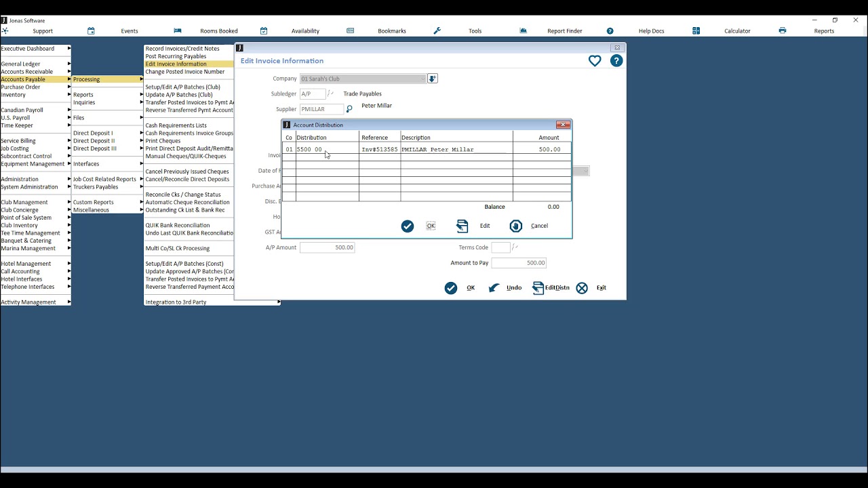The height and width of the screenshot is (488, 868).
Task: Select Change Posted Invoice Number
Action: [x=189, y=72]
